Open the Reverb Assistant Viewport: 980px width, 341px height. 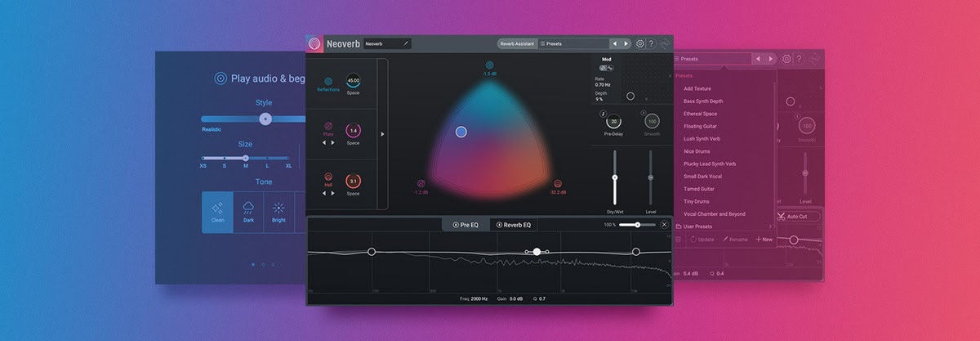pyautogui.click(x=517, y=43)
